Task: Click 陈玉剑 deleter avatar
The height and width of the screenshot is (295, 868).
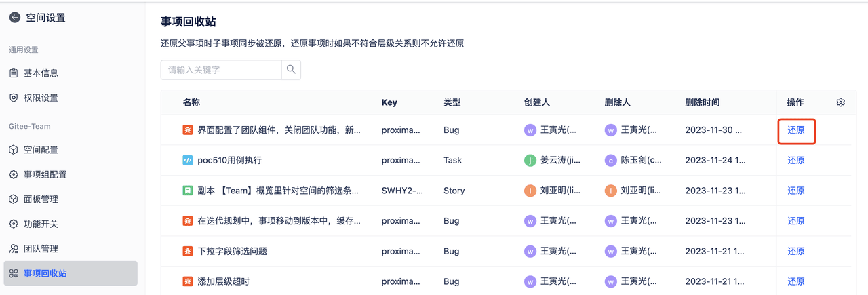Action: [610, 161]
